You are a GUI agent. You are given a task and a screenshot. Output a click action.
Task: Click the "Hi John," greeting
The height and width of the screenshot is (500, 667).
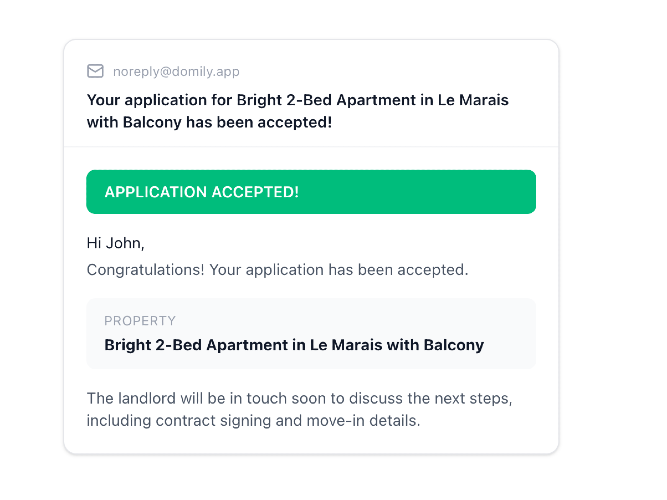click(x=116, y=243)
